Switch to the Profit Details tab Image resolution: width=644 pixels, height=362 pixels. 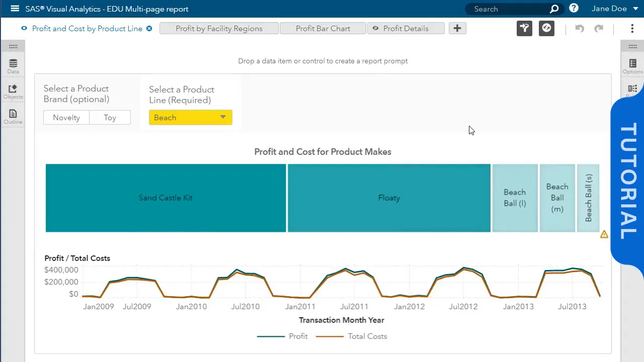406,29
